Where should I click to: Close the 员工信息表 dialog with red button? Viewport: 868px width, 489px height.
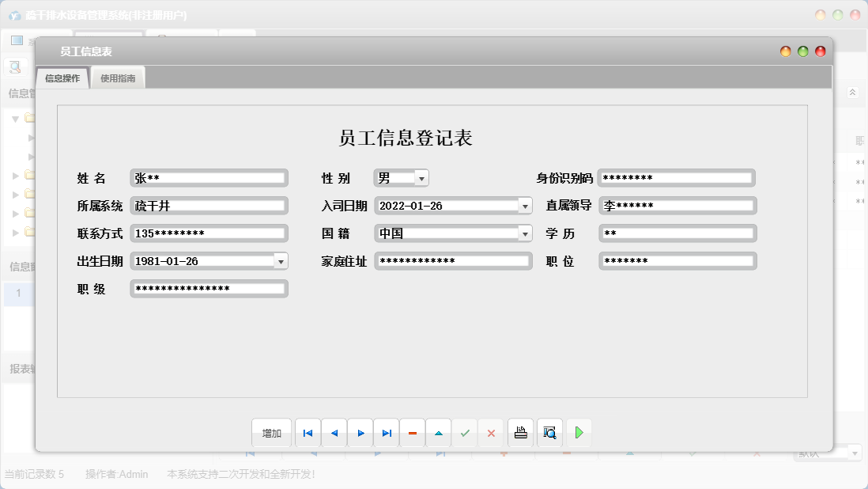tap(820, 51)
